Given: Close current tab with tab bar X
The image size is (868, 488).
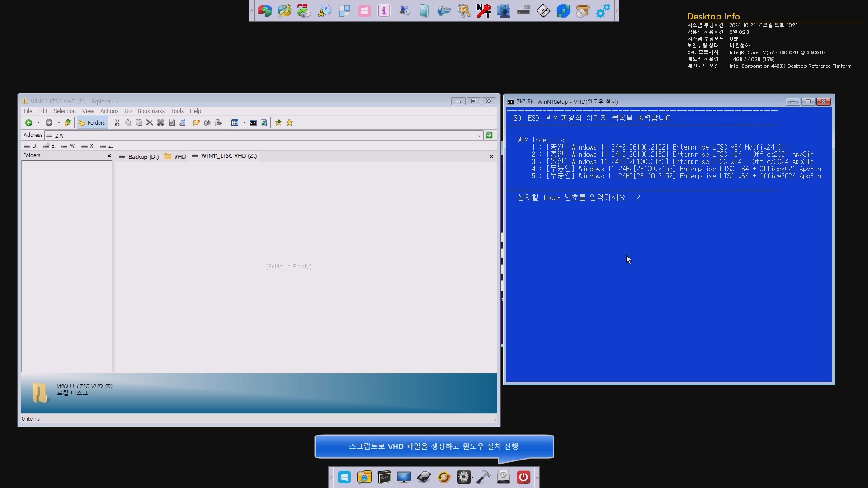Looking at the screenshot, I should point(491,156).
